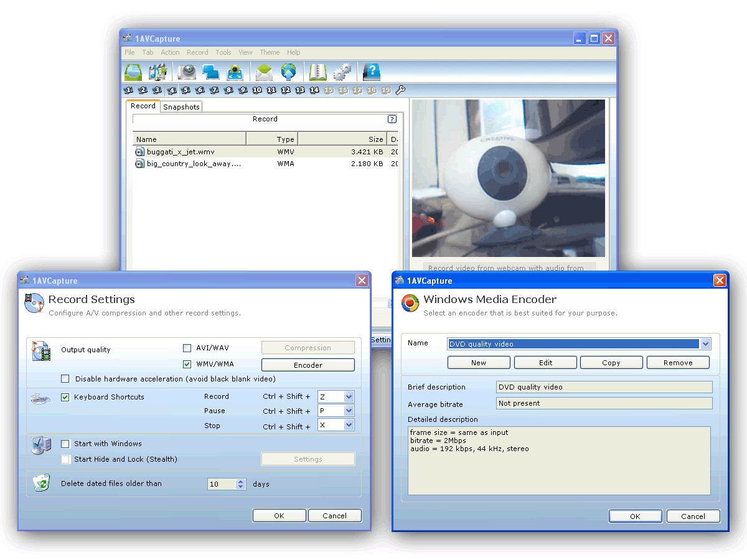The image size is (747, 560).
Task: Select numbered tab icon 14
Action: 315,90
